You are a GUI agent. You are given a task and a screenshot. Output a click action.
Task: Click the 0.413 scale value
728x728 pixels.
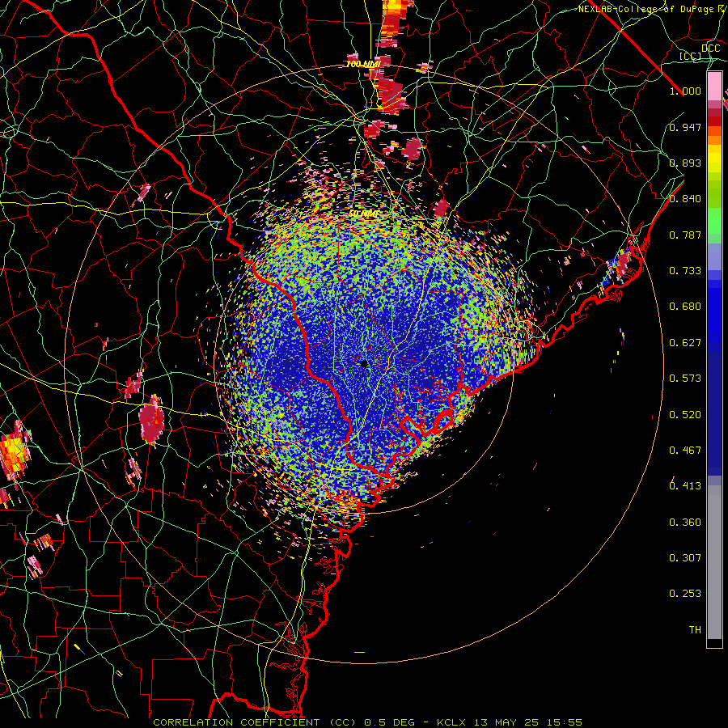[685, 486]
